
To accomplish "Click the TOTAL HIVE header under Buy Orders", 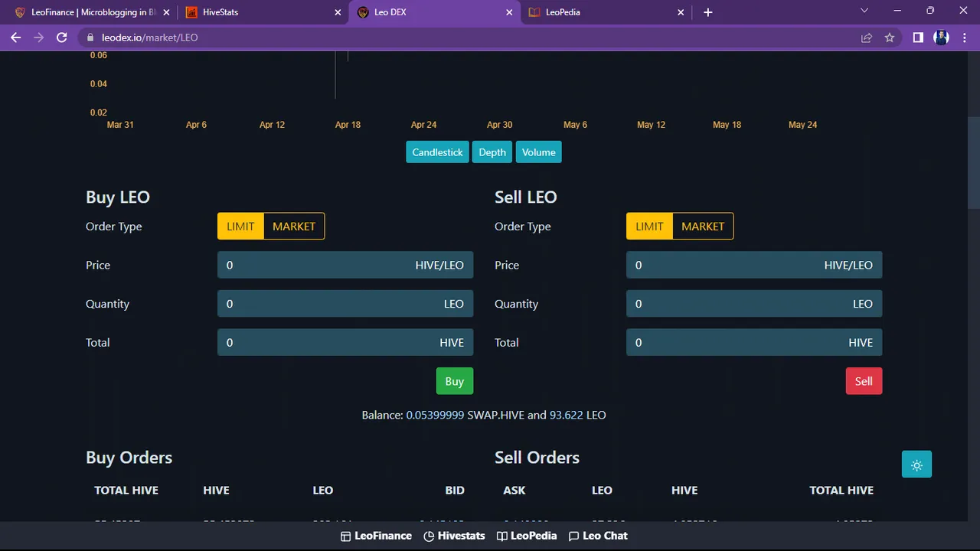I will (126, 490).
